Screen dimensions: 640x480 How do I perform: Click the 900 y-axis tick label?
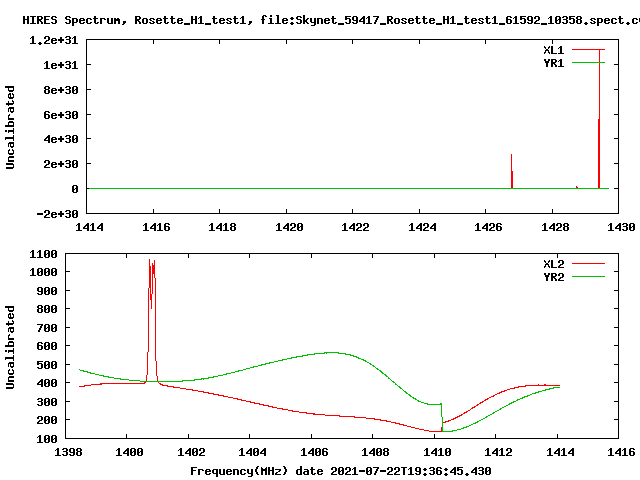tap(47, 291)
